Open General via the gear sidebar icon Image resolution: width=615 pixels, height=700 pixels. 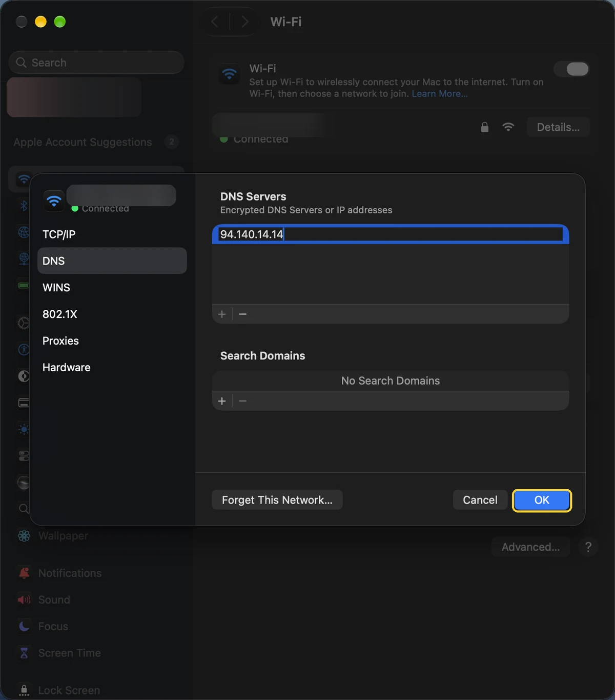(24, 323)
